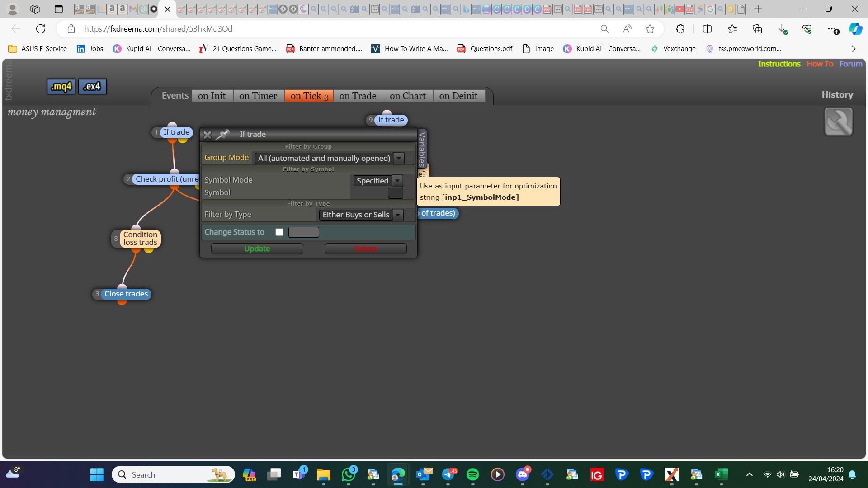Open the browser Extensions menu

(x=680, y=29)
